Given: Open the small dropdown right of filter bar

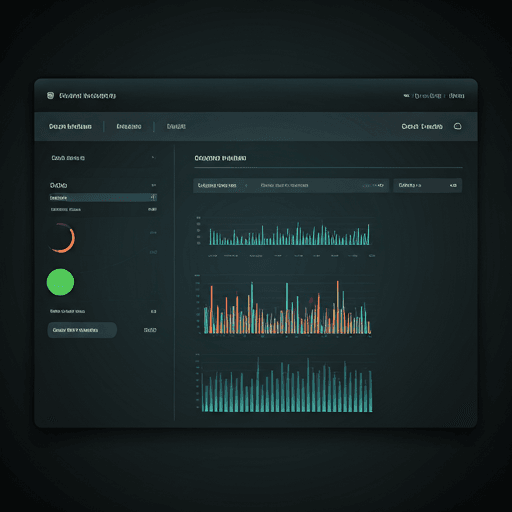Looking at the screenshot, I should pyautogui.click(x=427, y=185).
